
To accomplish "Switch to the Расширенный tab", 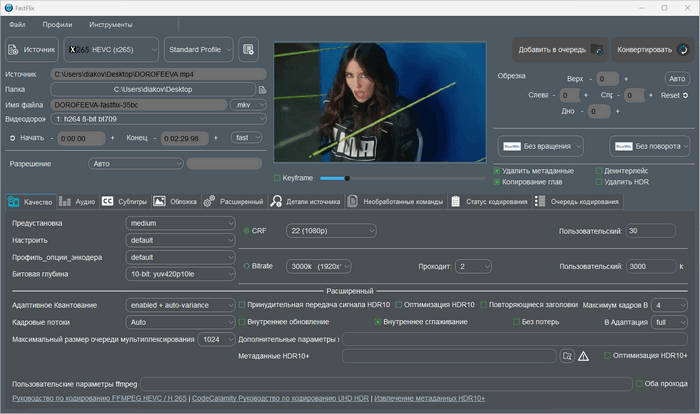I will pyautogui.click(x=234, y=202).
